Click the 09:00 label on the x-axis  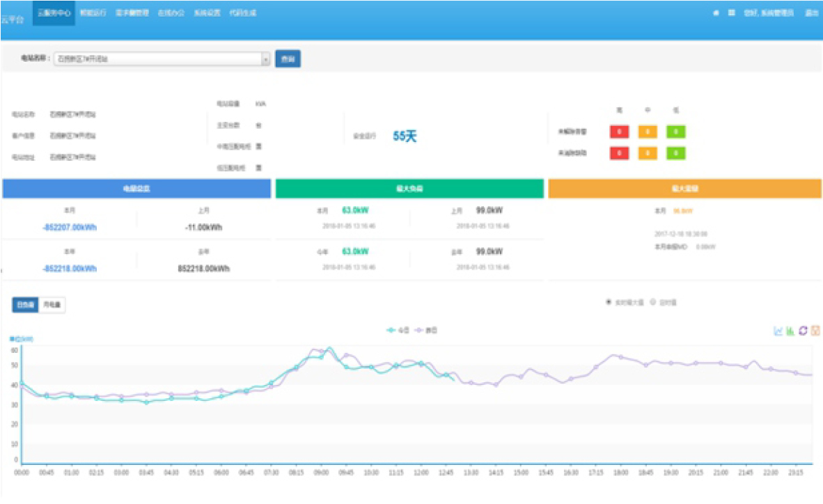click(321, 473)
